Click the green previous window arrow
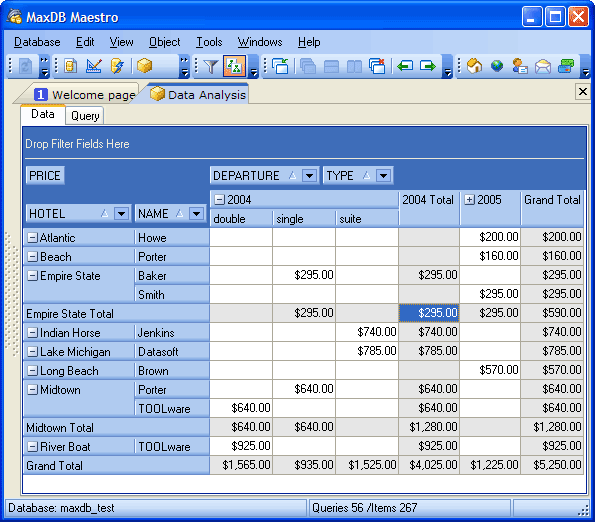This screenshot has width=595, height=522. click(x=405, y=66)
